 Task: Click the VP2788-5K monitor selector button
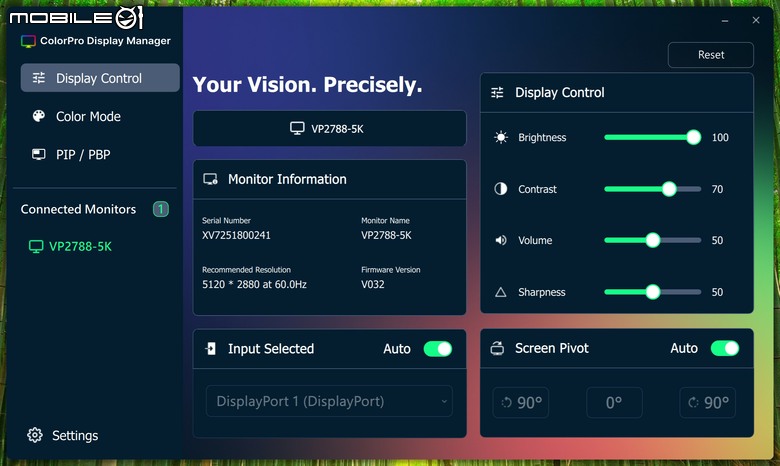pyautogui.click(x=329, y=128)
